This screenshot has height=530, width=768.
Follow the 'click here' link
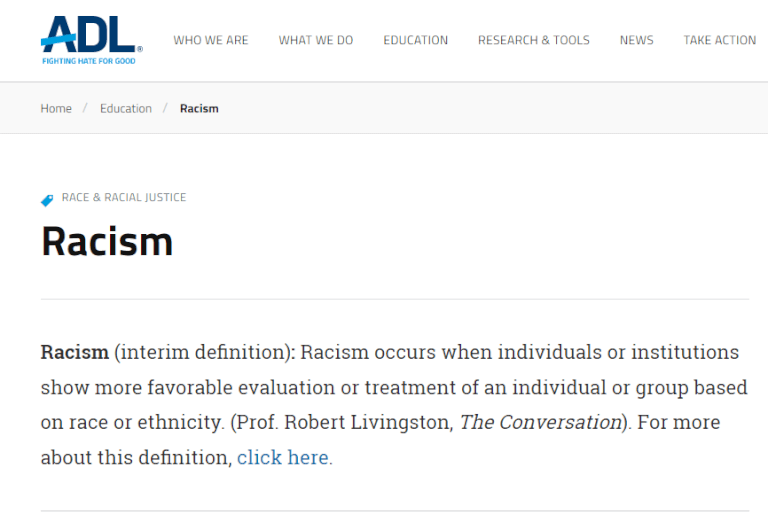tap(283, 458)
